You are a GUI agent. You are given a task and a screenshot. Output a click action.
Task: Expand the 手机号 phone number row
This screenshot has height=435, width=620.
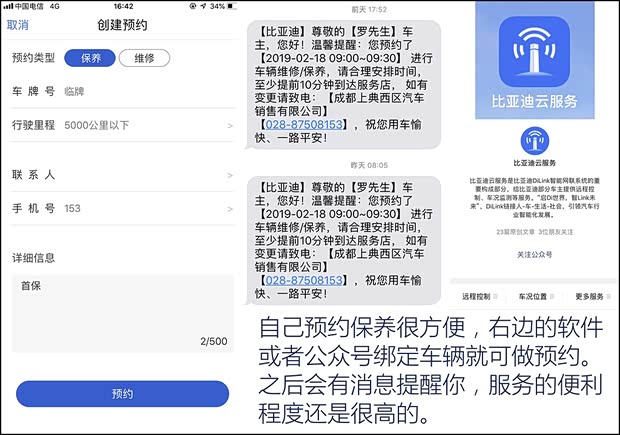point(123,208)
